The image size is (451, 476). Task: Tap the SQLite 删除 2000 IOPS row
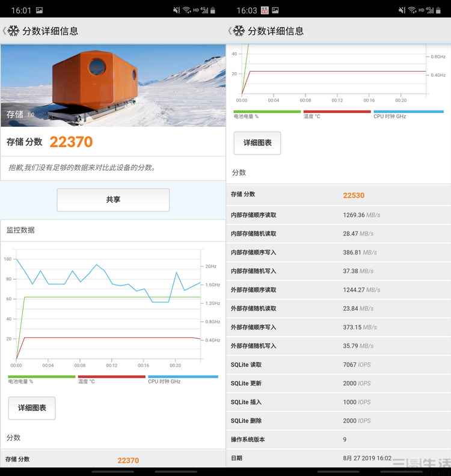(x=339, y=421)
